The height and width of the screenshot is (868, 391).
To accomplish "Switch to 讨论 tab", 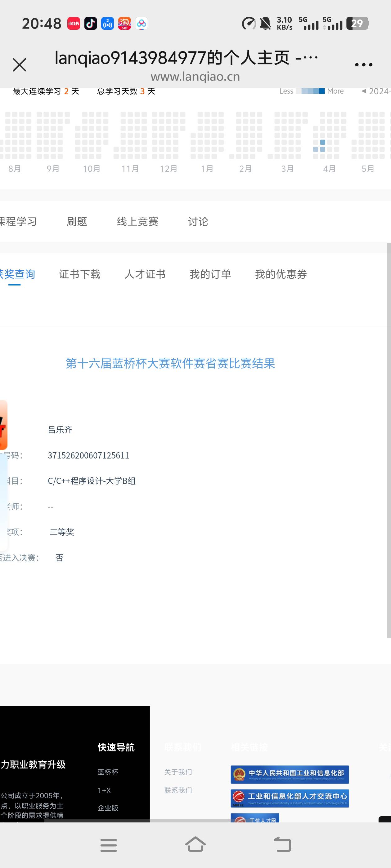I will pos(198,221).
